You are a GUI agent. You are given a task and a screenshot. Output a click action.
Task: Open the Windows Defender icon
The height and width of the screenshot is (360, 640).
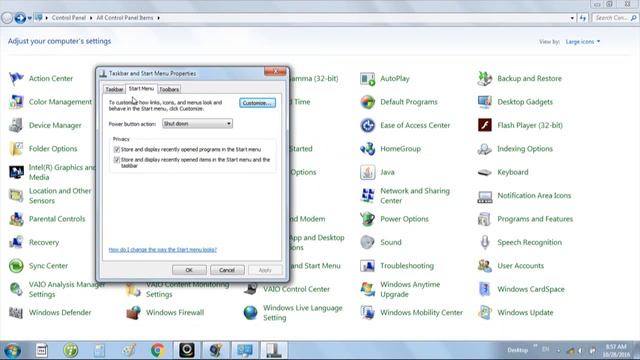(16, 313)
